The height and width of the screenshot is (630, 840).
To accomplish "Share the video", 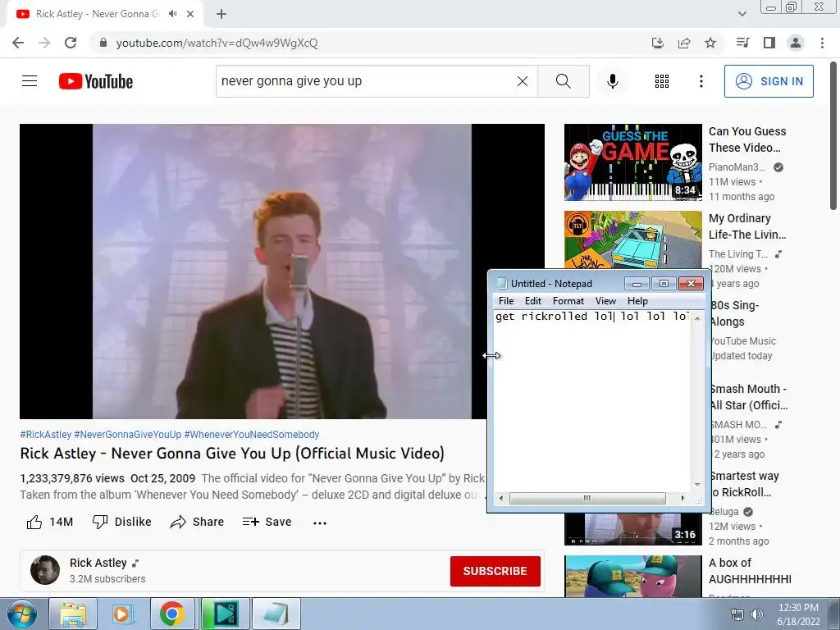I will coord(197,522).
